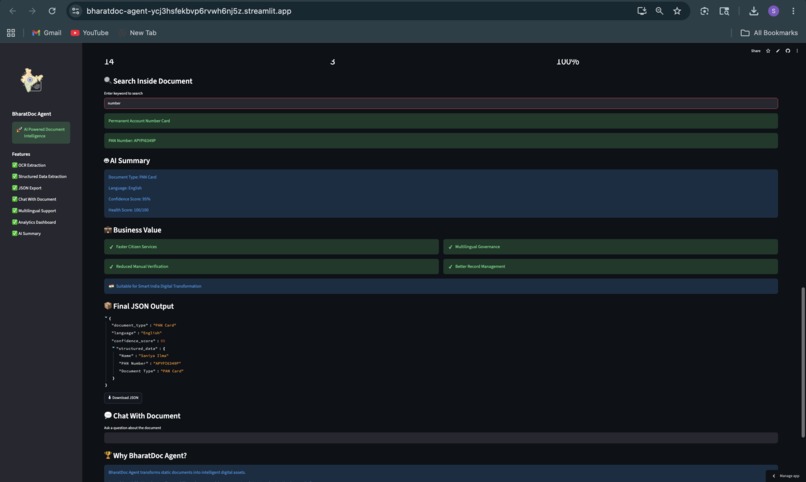The height and width of the screenshot is (482, 806).
Task: Bookmark this tab with the star
Action: point(677,11)
